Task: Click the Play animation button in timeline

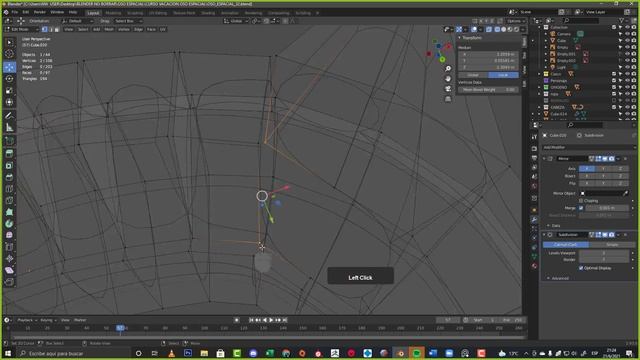Action: pos(271,320)
